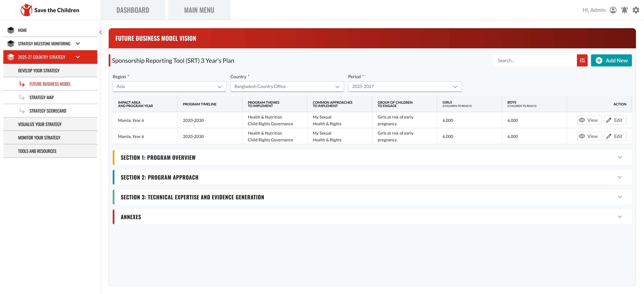The height and width of the screenshot is (294, 644).
Task: Collapse the 2025-27 COUNTRY STRATEGY menu
Action: (x=78, y=57)
